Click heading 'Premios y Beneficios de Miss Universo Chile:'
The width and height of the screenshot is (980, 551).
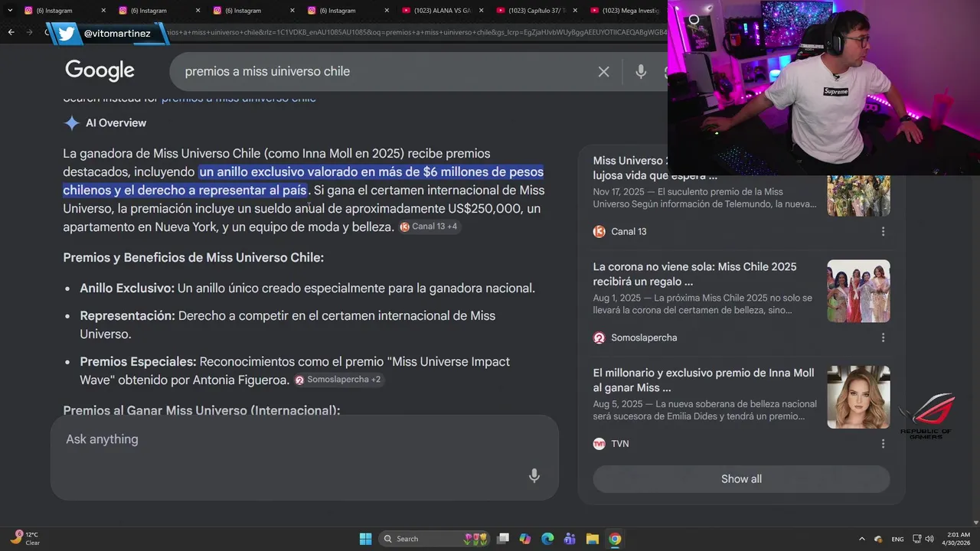193,258
